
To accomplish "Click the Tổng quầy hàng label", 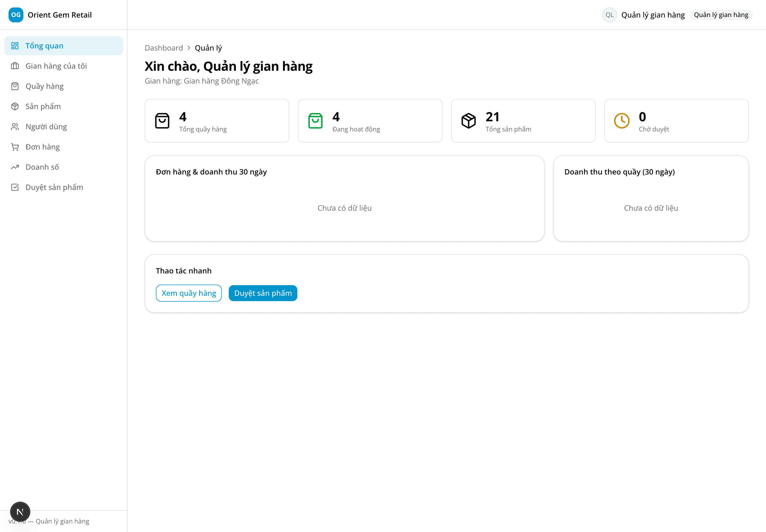I will click(x=203, y=129).
